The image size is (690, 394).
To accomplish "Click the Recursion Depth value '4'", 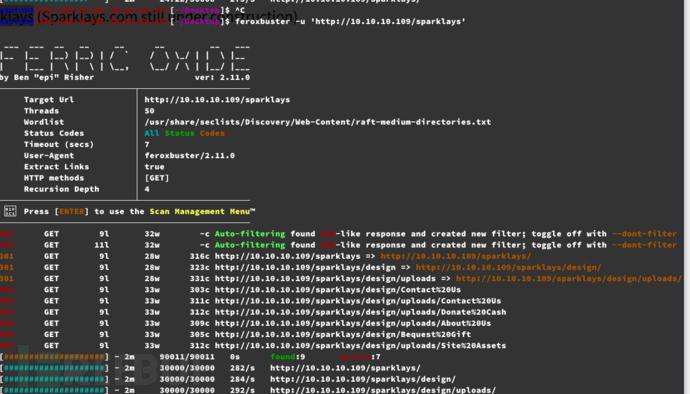I will [x=147, y=189].
